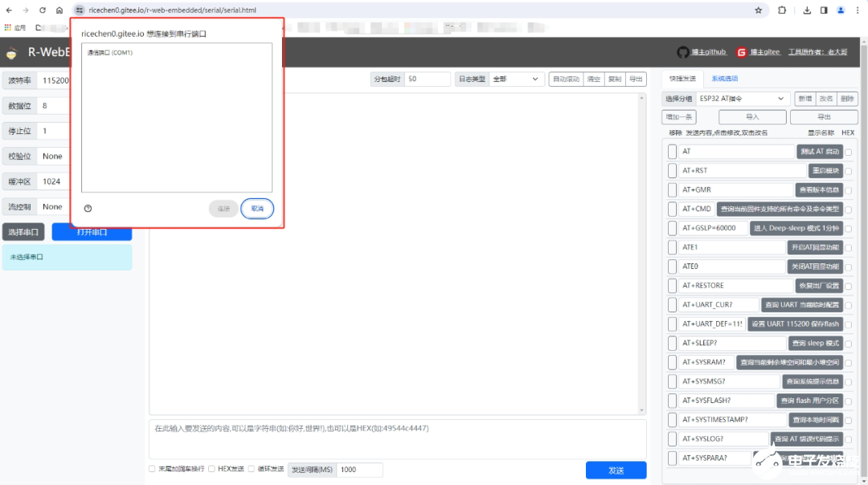Toggle the 循环发送 checkbox
Image resolution: width=868 pixels, height=485 pixels.
click(x=252, y=469)
